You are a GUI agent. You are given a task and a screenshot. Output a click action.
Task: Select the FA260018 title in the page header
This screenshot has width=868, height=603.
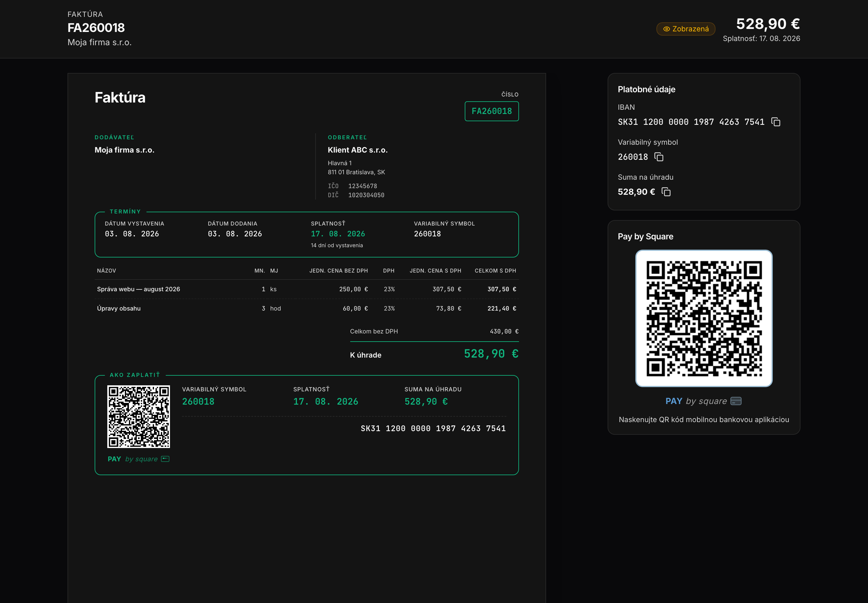click(96, 27)
